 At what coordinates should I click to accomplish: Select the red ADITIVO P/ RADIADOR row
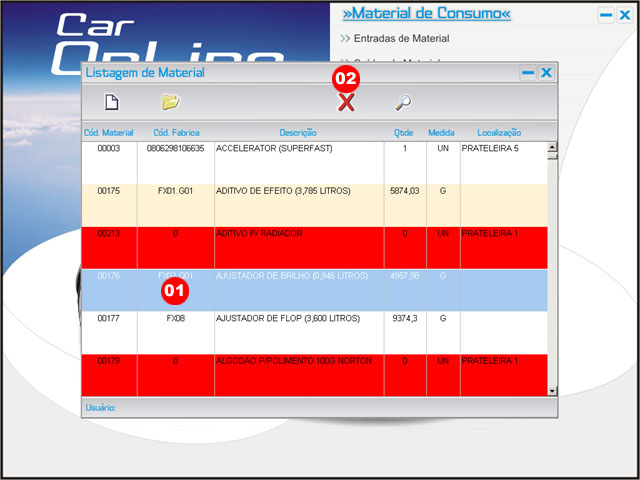pyautogui.click(x=298, y=234)
